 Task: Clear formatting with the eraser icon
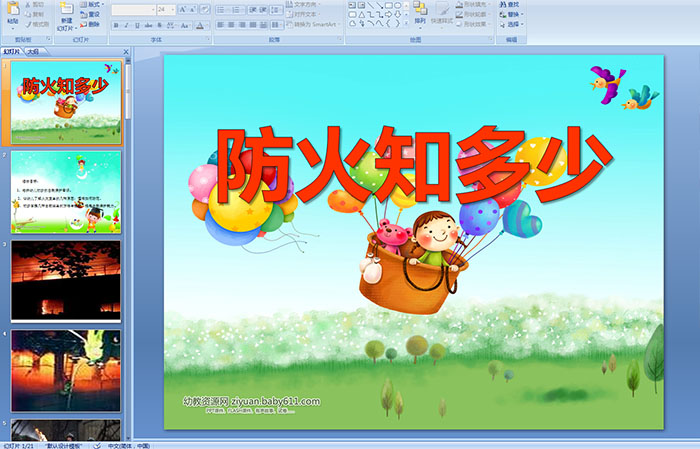click(205, 10)
